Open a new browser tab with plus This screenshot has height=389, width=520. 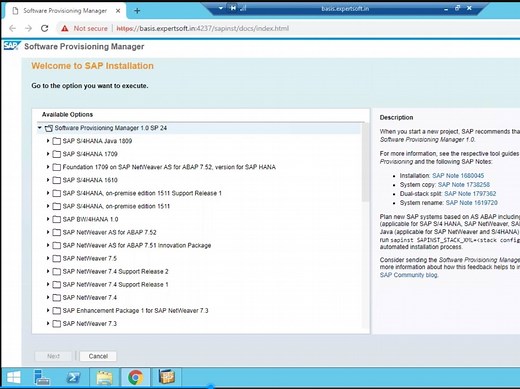click(137, 11)
